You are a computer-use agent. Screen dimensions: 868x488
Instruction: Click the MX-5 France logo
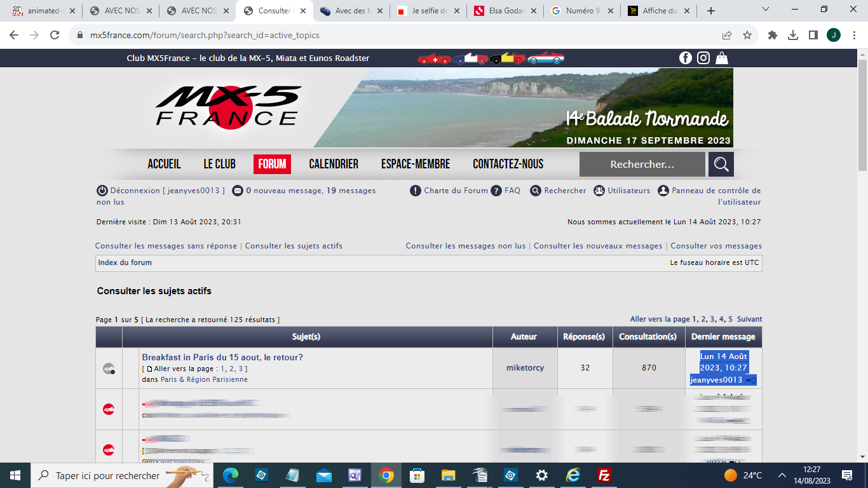click(228, 107)
